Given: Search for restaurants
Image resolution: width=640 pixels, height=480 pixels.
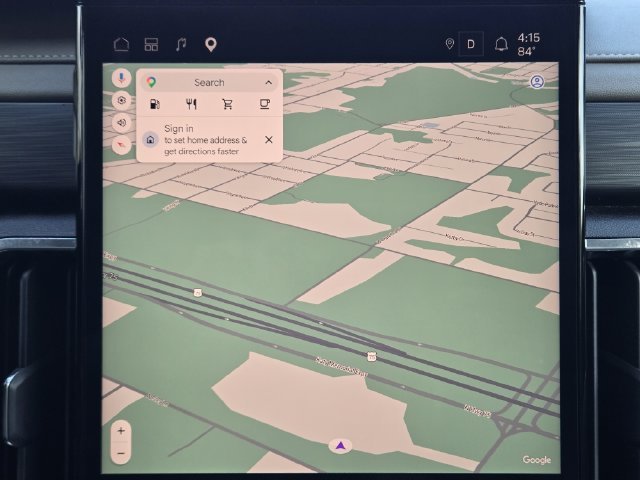Looking at the screenshot, I should [x=191, y=104].
